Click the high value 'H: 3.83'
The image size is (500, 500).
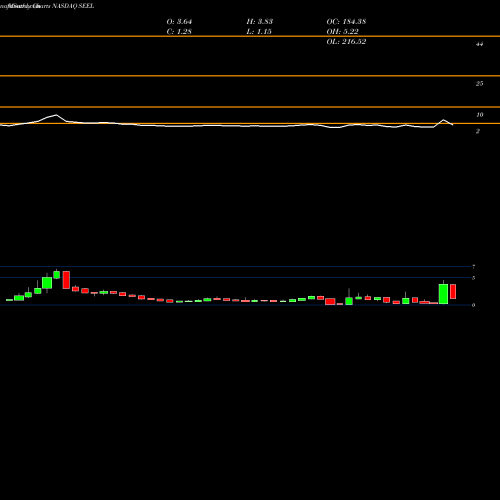point(260,21)
